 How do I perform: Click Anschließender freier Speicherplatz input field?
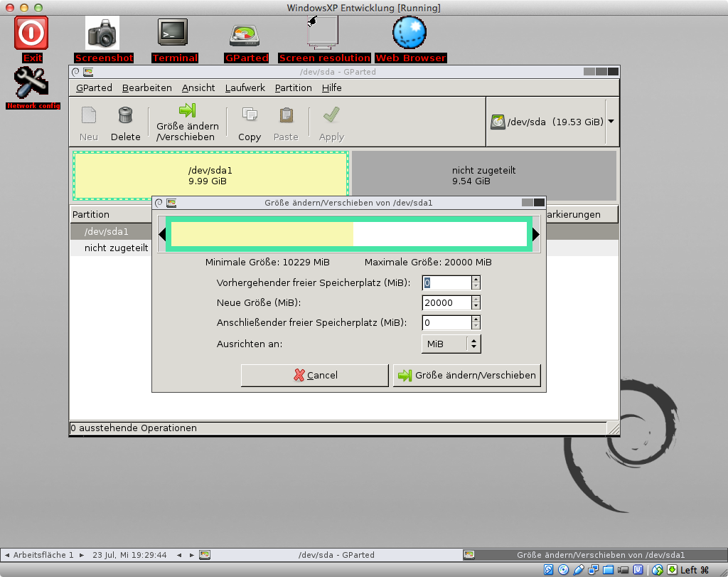click(x=446, y=323)
